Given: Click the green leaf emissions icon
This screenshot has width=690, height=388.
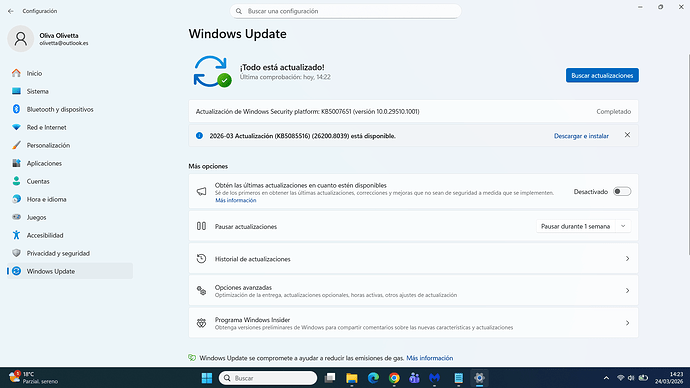Looking at the screenshot, I should pyautogui.click(x=192, y=358).
